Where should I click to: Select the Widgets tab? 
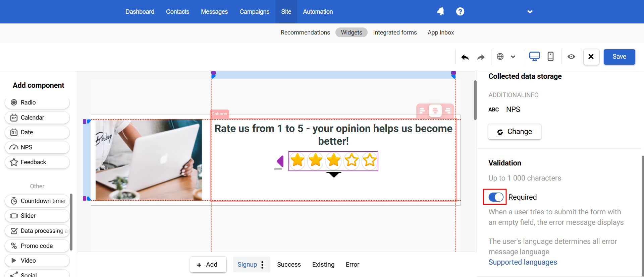(x=352, y=32)
